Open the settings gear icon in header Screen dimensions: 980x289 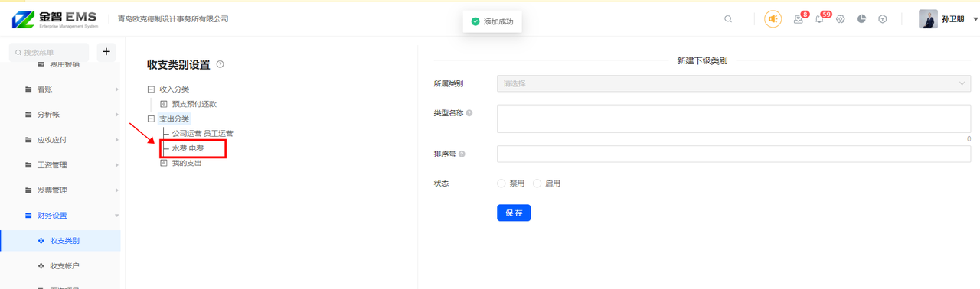click(841, 19)
